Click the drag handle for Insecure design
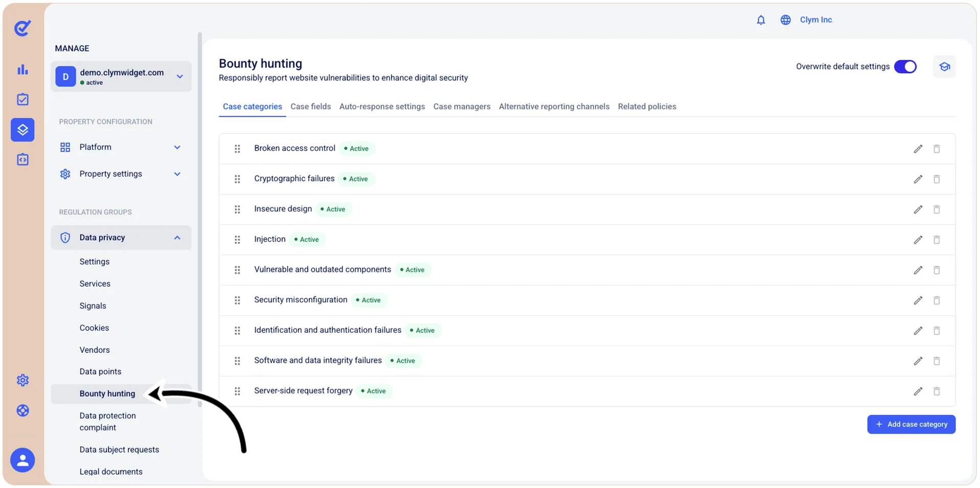Viewport: 980px width, 488px height. coord(237,210)
